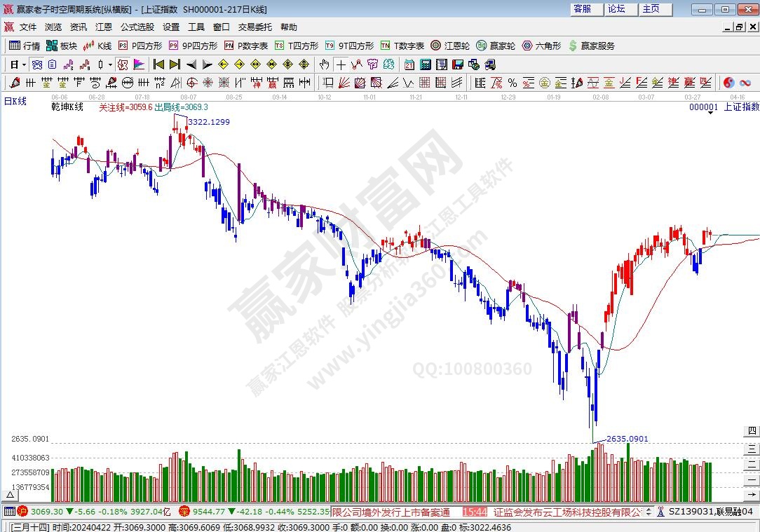760x532 pixels.
Task: Jump to first bar with skip-start arrow
Action: click(x=158, y=64)
